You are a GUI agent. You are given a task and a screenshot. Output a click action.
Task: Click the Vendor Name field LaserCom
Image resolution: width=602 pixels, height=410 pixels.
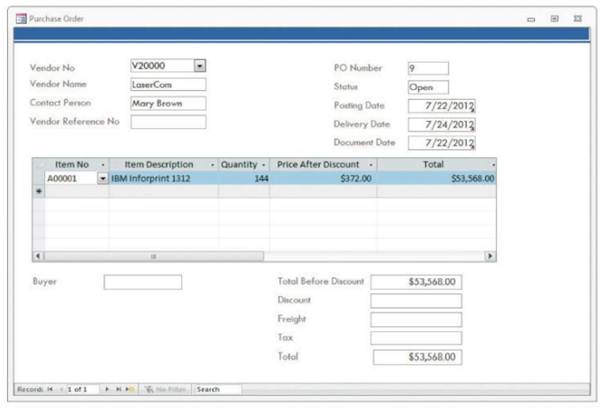(x=168, y=84)
